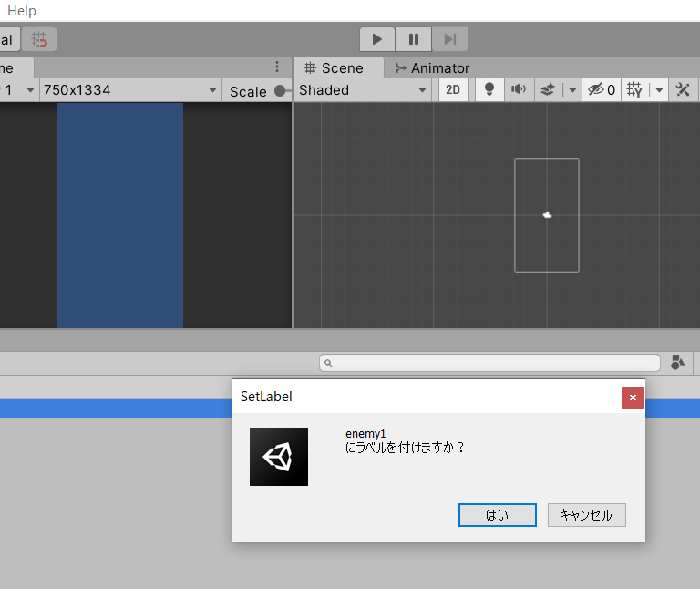Screen dimensions: 700x589
Task: Start Play mode with the Play button
Action: (377, 39)
